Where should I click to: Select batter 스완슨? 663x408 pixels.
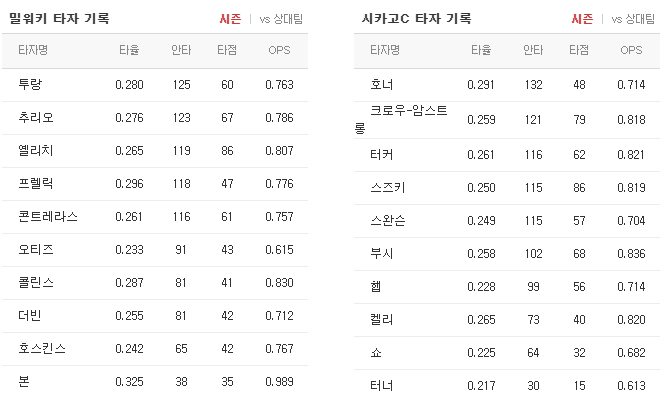click(388, 221)
